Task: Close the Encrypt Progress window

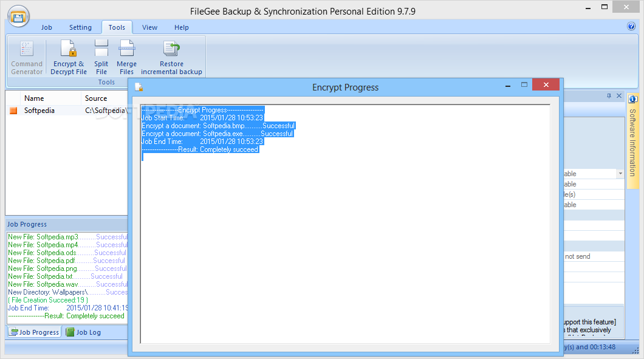Action: (x=546, y=84)
